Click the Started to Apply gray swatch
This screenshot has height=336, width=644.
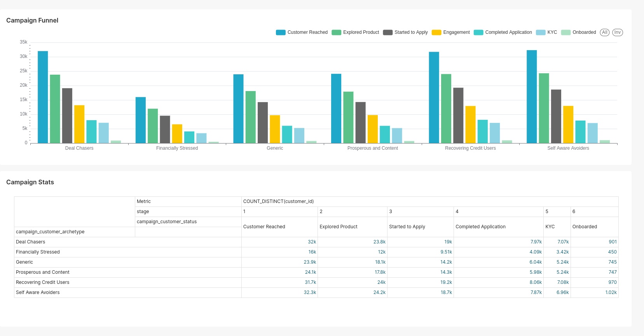tap(387, 32)
